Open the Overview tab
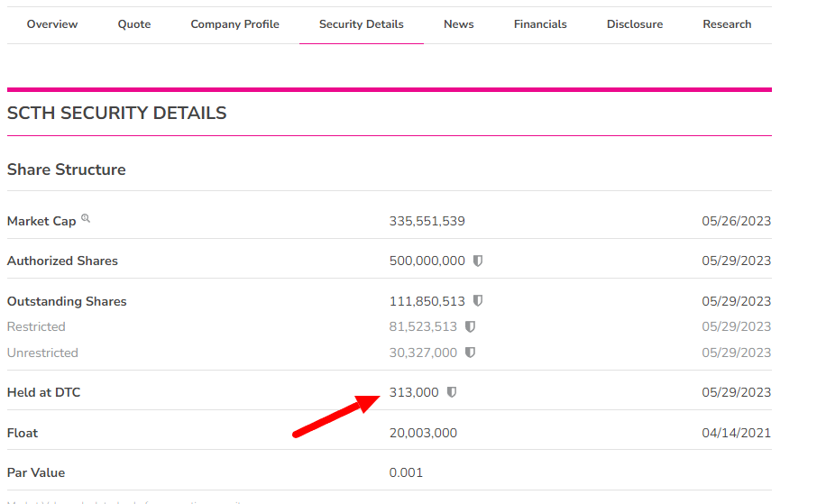The width and height of the screenshot is (817, 504). (x=52, y=24)
